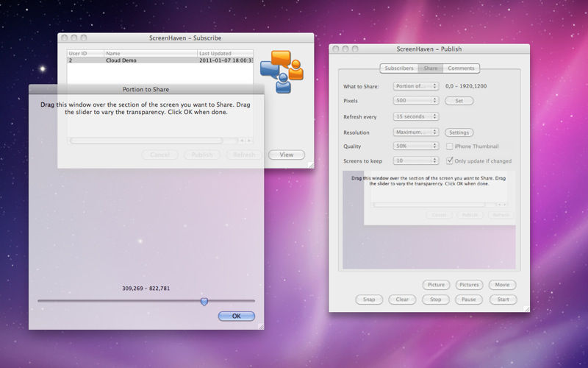Image resolution: width=588 pixels, height=368 pixels.
Task: Click the Publish button in Subscribe window
Action: click(x=202, y=155)
